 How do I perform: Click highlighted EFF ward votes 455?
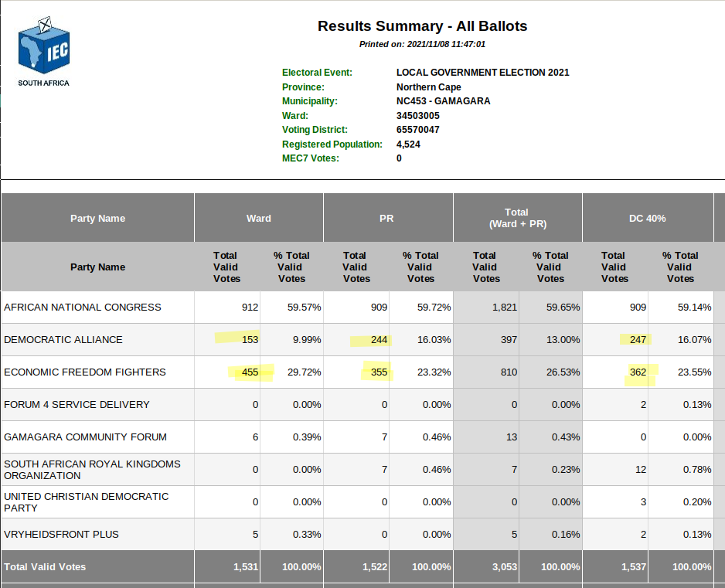[250, 372]
